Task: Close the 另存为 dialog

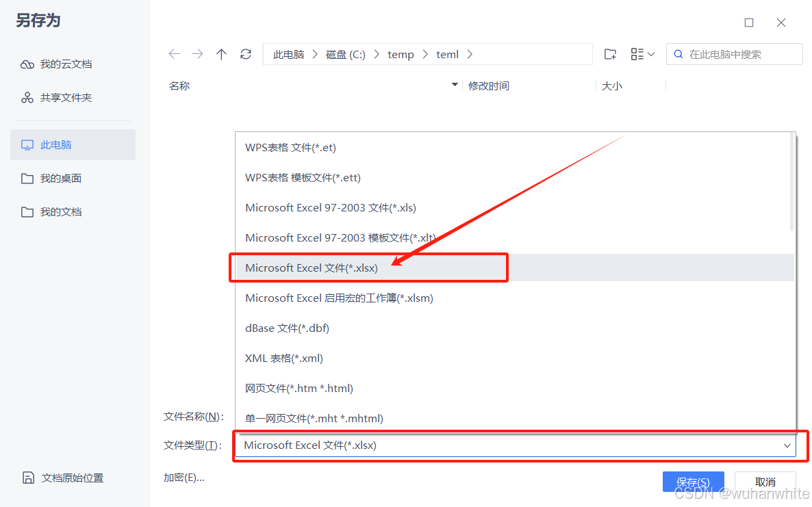Action: [781, 23]
